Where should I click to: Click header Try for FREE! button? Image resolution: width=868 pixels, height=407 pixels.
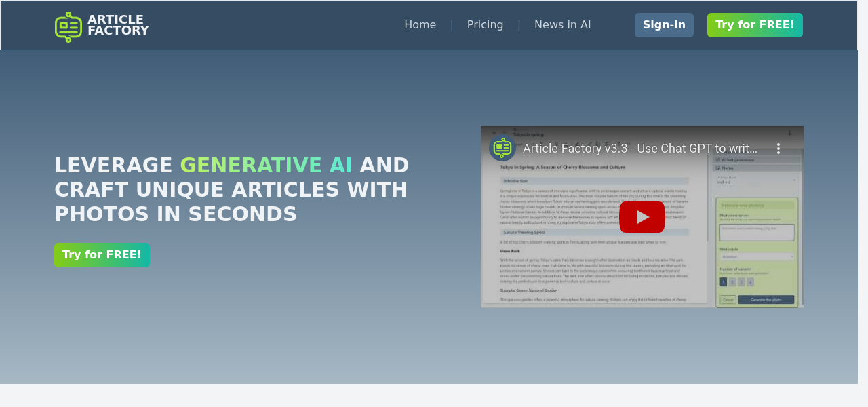click(x=755, y=25)
